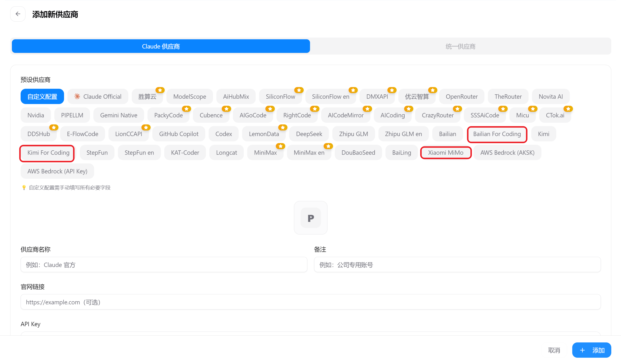Select the Kimi For Coding preset
This screenshot has width=621, height=364.
[x=48, y=153]
